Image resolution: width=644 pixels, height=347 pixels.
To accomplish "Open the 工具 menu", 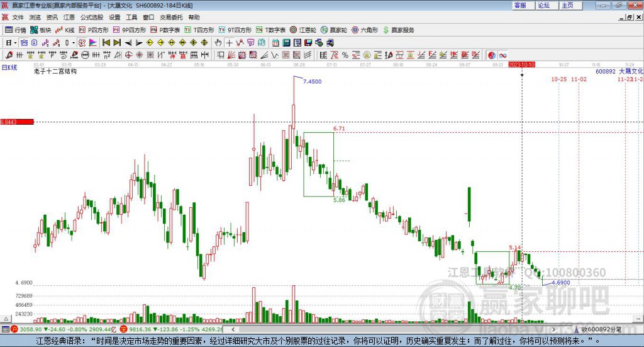I will 131,17.
